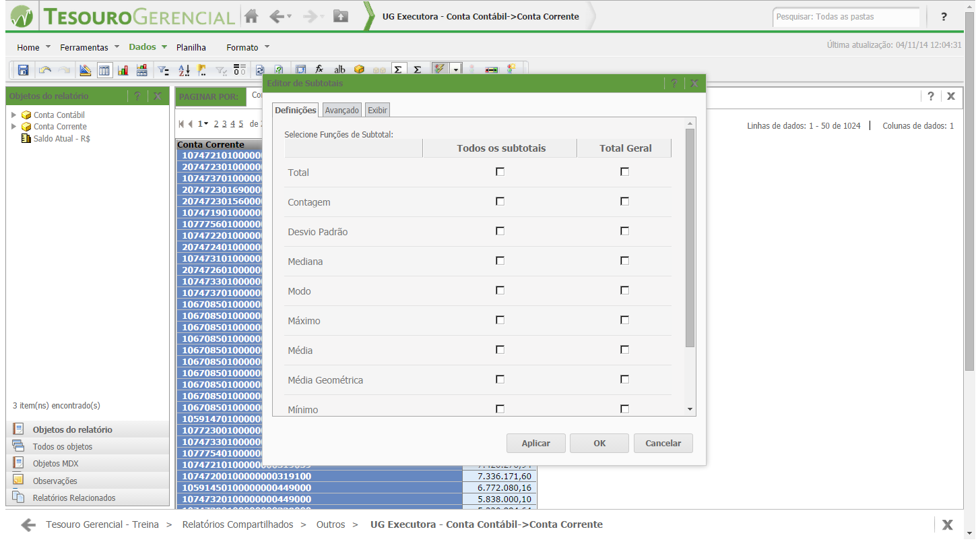Open the Home menu dropdown arrow
The height and width of the screenshot is (544, 980).
[48, 47]
